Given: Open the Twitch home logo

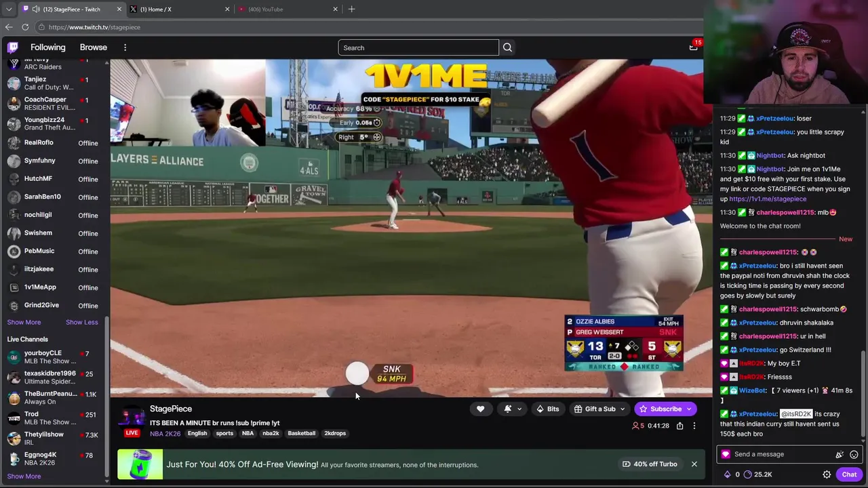Looking at the screenshot, I should click(13, 47).
